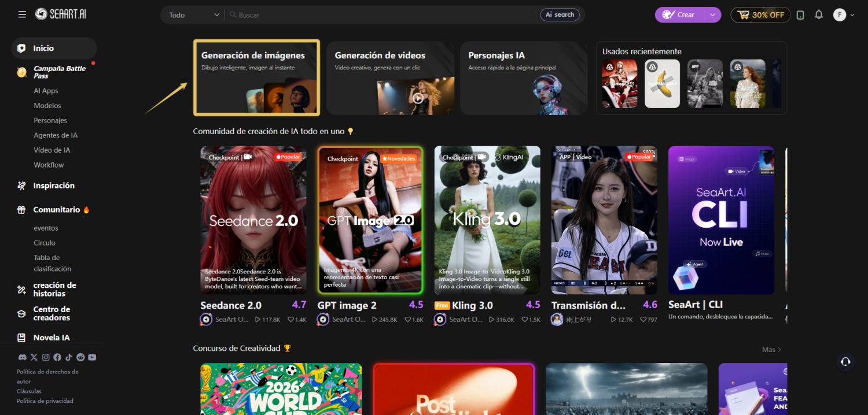
Task: Open the hamburger menu icon
Action: (22, 14)
